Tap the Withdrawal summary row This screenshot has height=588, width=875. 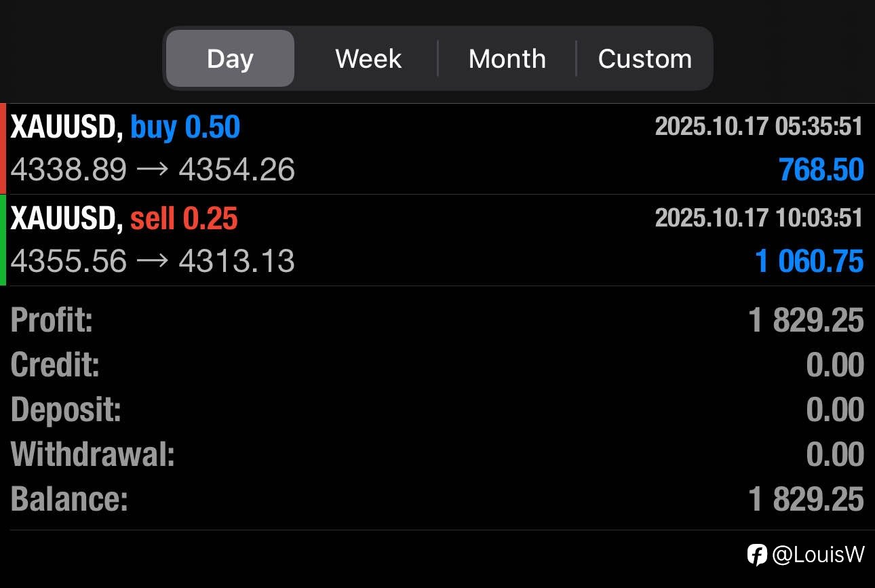click(x=437, y=454)
